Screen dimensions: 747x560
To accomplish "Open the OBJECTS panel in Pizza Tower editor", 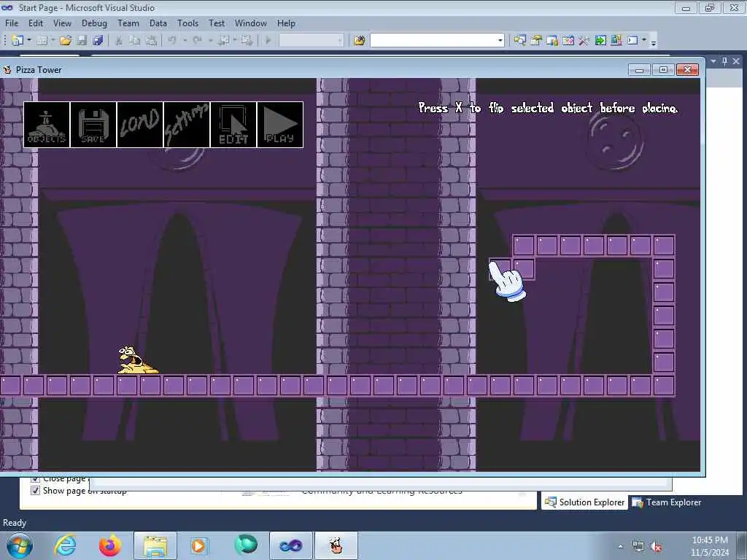I will click(47, 125).
